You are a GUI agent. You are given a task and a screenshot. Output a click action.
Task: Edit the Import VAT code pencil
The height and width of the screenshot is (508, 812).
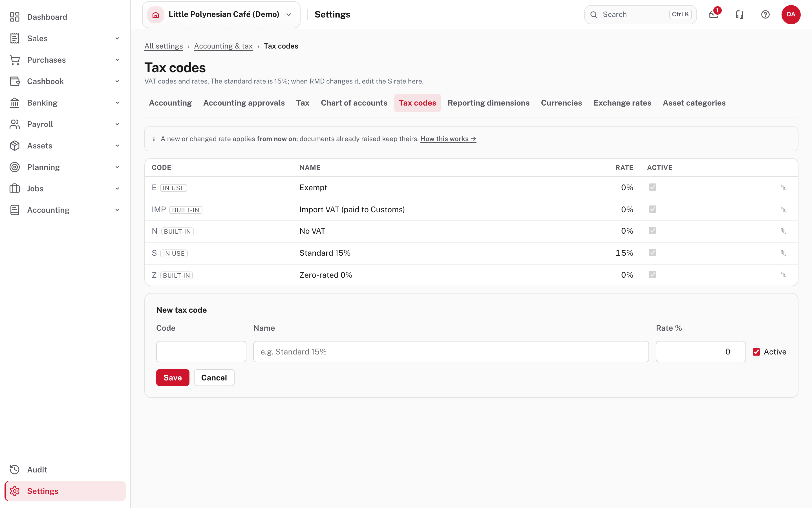pyautogui.click(x=783, y=210)
